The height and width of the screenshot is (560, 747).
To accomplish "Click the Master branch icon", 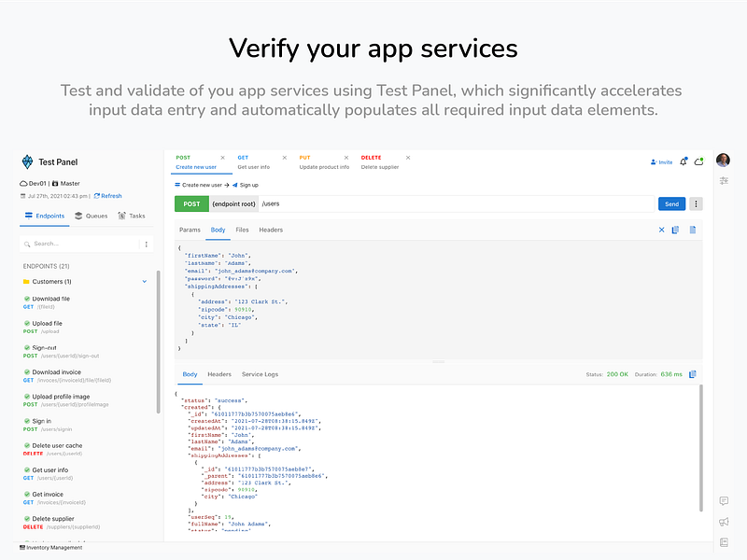I will [55, 183].
